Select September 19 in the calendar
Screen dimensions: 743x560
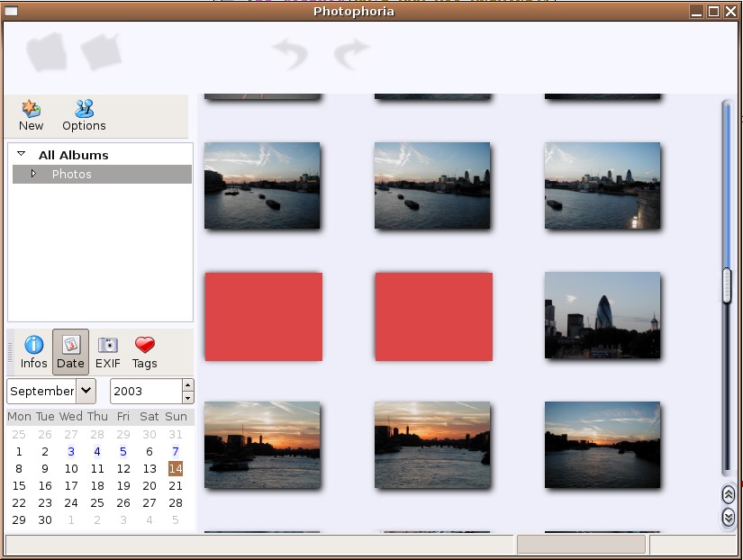[123, 485]
